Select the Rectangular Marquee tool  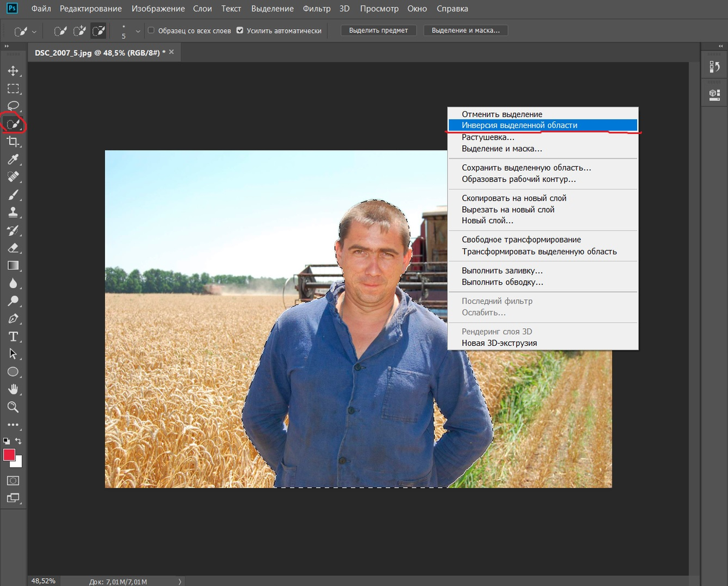13,89
